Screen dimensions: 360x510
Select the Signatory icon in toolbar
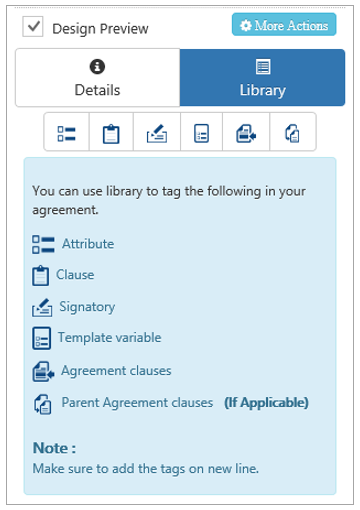coord(157,134)
